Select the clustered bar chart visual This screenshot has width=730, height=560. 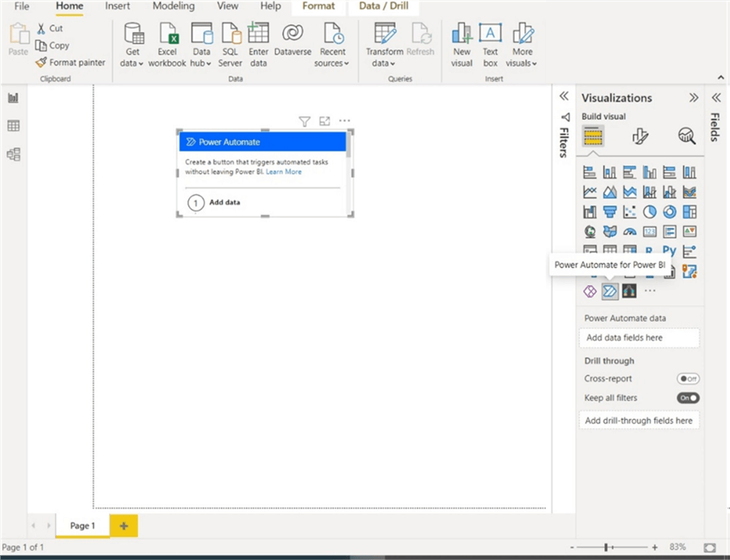tap(629, 173)
